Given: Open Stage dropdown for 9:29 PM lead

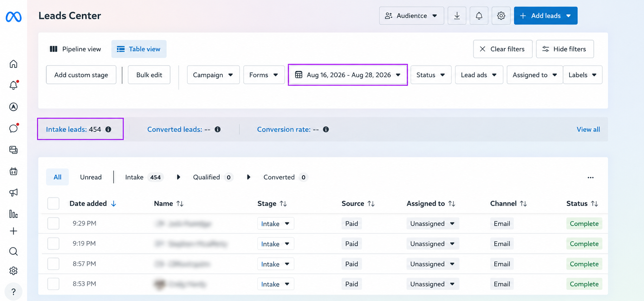Looking at the screenshot, I should 275,223.
